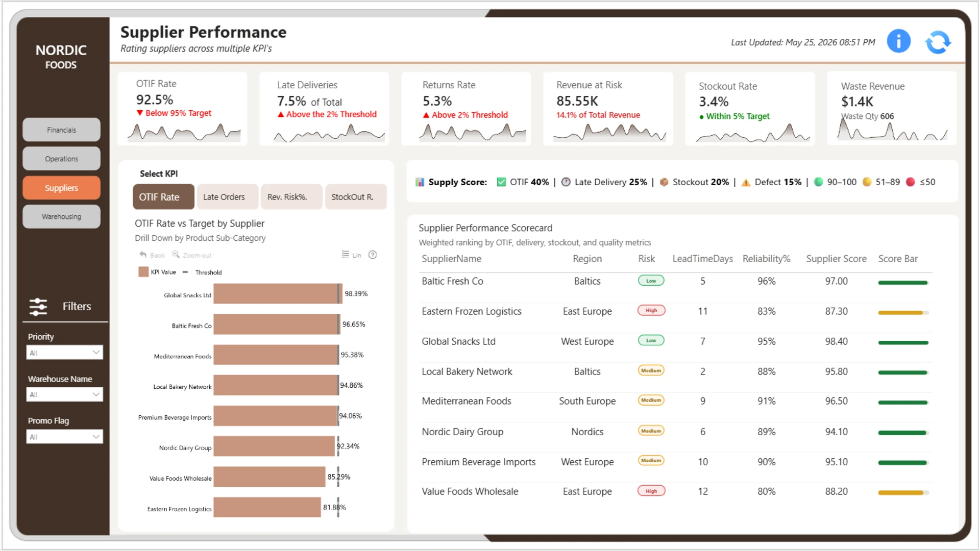Click the green dot under Stockout Rate
The image size is (980, 551).
pyautogui.click(x=701, y=117)
